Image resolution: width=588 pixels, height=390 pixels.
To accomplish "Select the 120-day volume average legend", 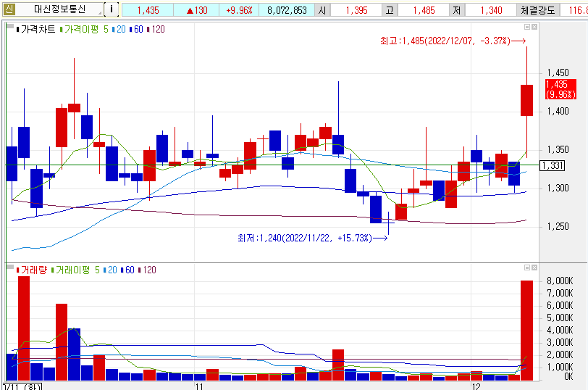I will click(x=148, y=270).
